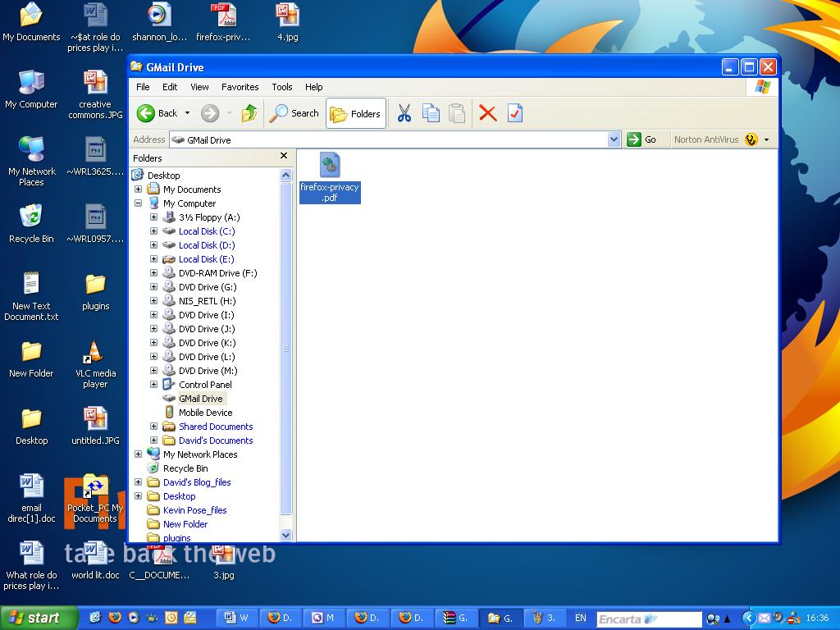Select VLC media player desktop shortcut
The image size is (840, 630).
(x=95, y=364)
